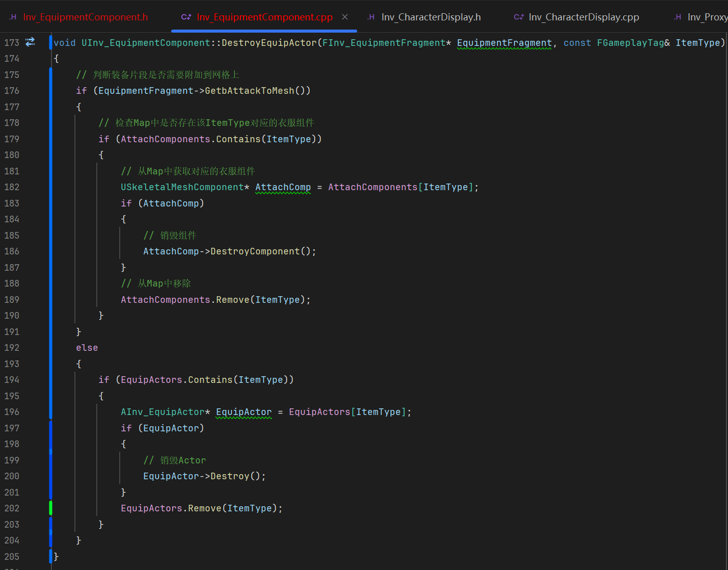Click the closing brace on line 205
This screenshot has height=570, width=728.
click(x=56, y=557)
